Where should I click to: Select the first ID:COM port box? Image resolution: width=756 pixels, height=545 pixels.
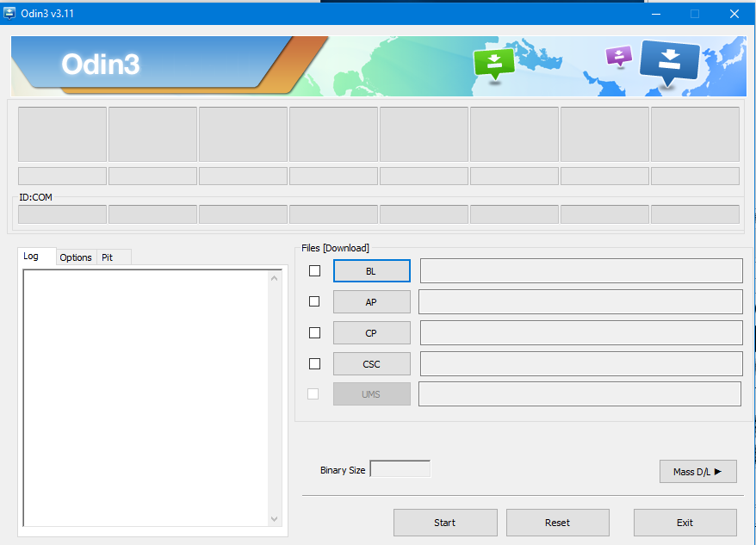(x=61, y=214)
